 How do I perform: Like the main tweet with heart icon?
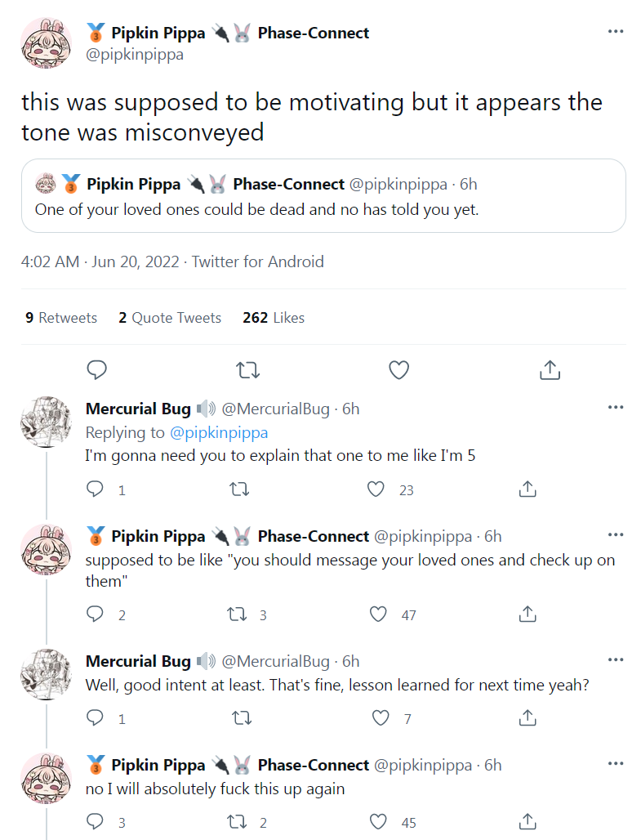398,370
